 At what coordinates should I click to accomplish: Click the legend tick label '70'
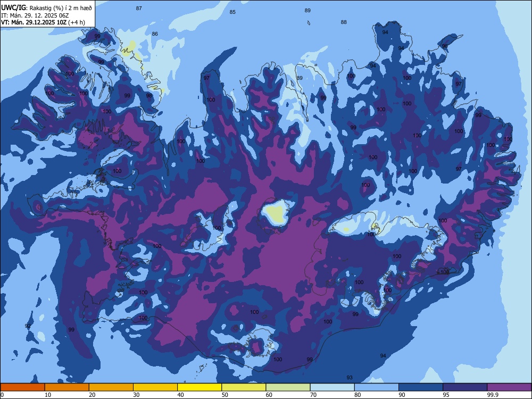coord(313,395)
